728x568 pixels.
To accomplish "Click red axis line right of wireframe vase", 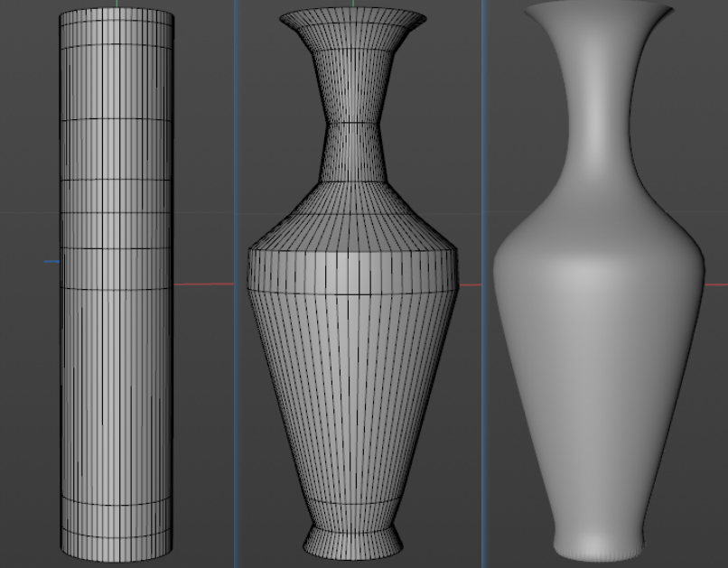I will (471, 284).
